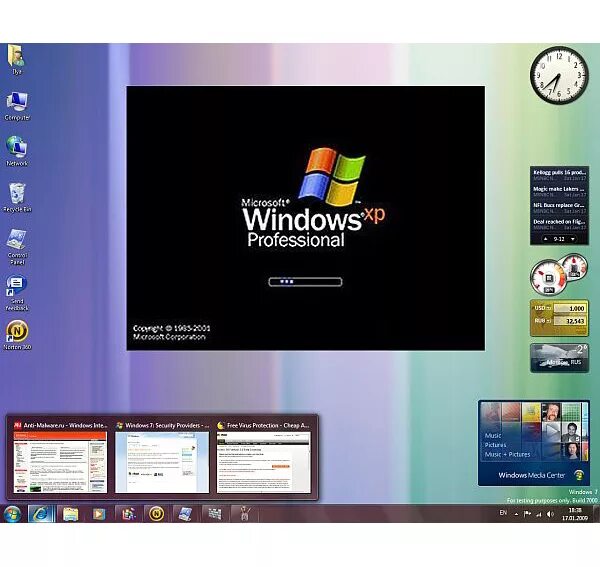Open the Send Feedback shortcut
600x567 pixels.
click(17, 293)
